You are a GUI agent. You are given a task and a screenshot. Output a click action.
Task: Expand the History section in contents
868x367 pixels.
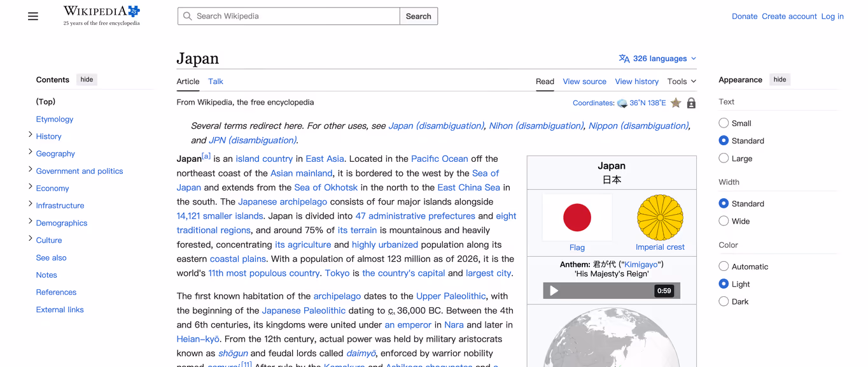click(31, 134)
